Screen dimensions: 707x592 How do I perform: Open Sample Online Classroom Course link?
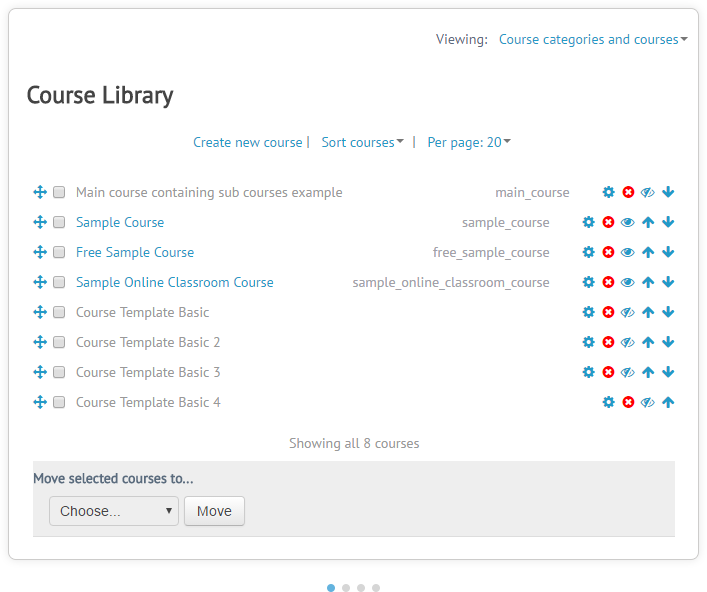point(174,282)
